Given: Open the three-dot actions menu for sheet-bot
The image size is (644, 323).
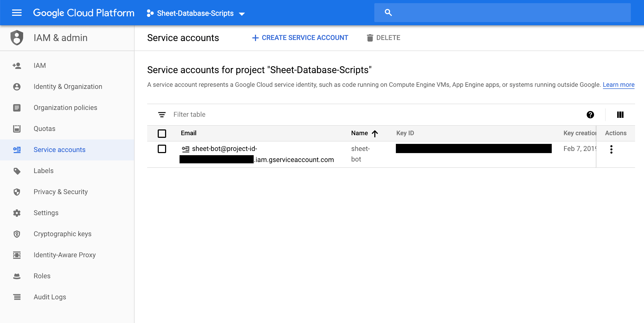Looking at the screenshot, I should tap(611, 149).
